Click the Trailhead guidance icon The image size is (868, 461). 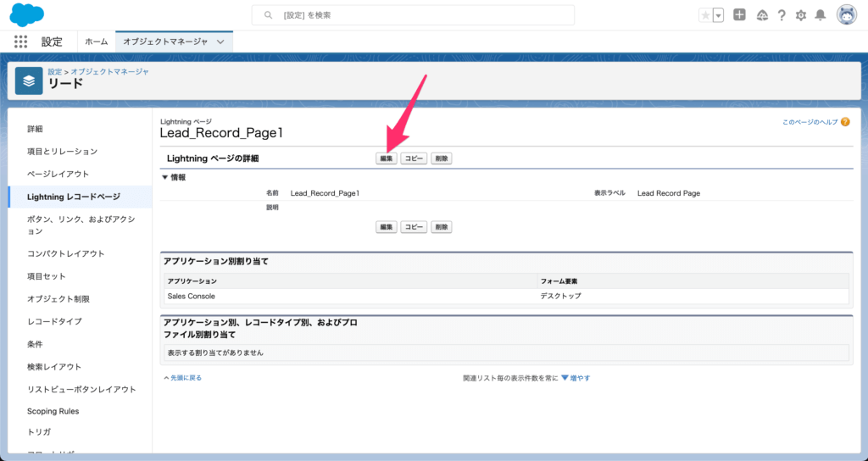(762, 15)
